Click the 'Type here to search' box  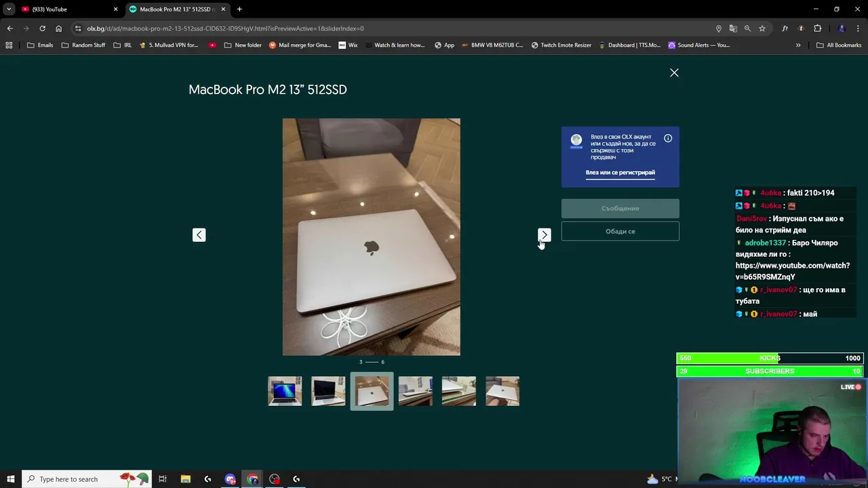click(x=87, y=479)
